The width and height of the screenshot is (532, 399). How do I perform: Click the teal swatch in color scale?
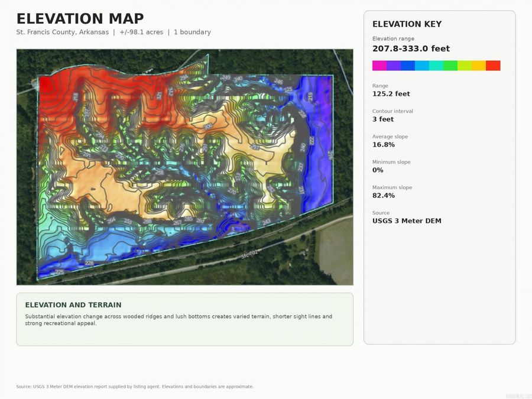pyautogui.click(x=436, y=66)
